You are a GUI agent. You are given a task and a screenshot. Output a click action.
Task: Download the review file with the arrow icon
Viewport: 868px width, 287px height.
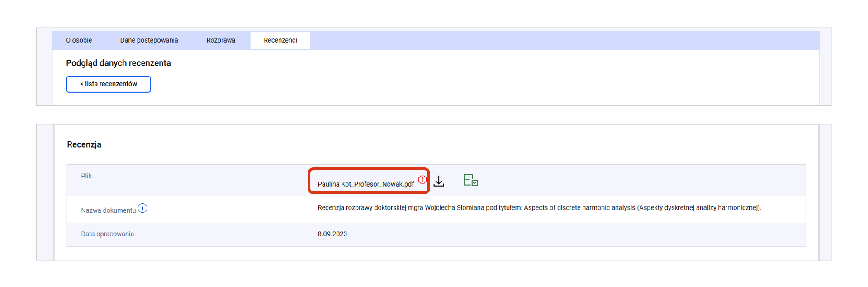click(x=439, y=181)
